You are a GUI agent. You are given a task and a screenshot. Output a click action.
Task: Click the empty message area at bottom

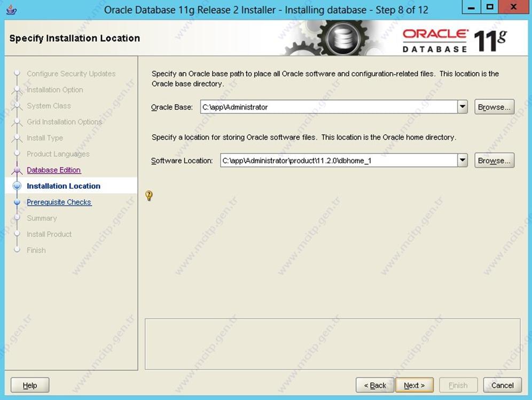[x=332, y=344]
